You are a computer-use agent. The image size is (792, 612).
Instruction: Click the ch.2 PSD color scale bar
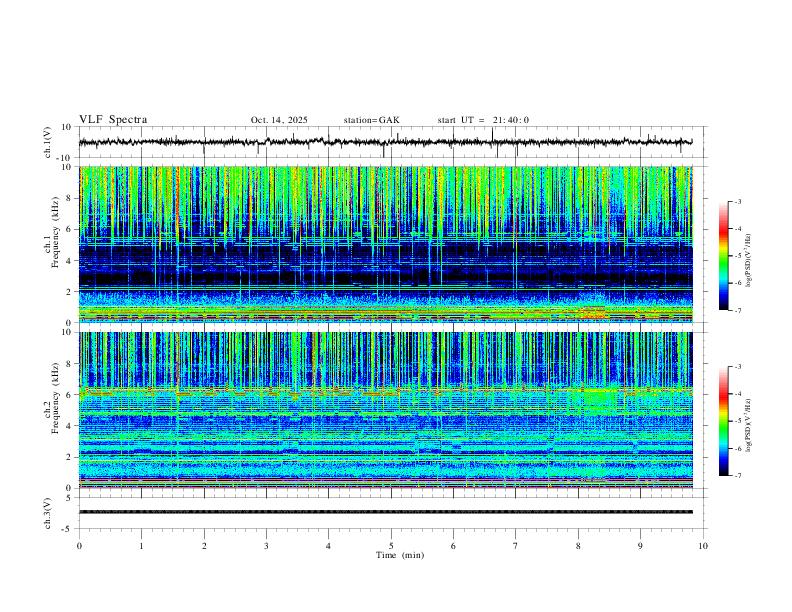(x=724, y=421)
